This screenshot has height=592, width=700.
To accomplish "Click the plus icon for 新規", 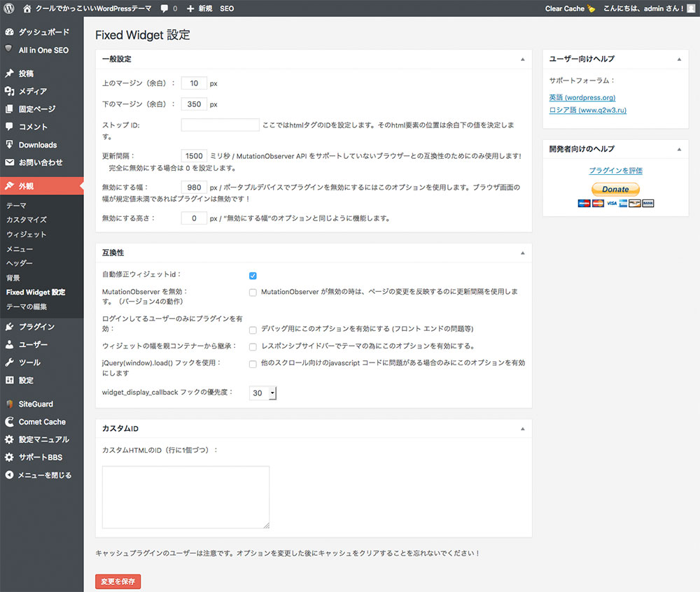I will [190, 8].
